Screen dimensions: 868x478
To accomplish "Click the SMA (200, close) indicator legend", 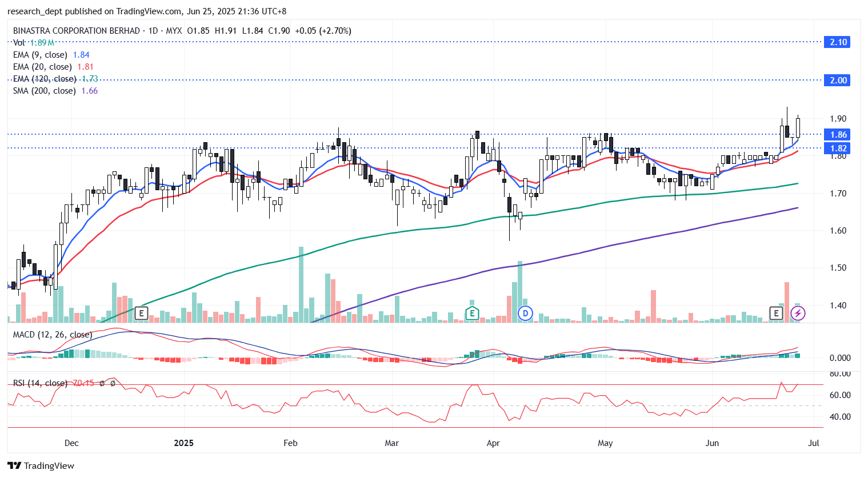I will (55, 91).
